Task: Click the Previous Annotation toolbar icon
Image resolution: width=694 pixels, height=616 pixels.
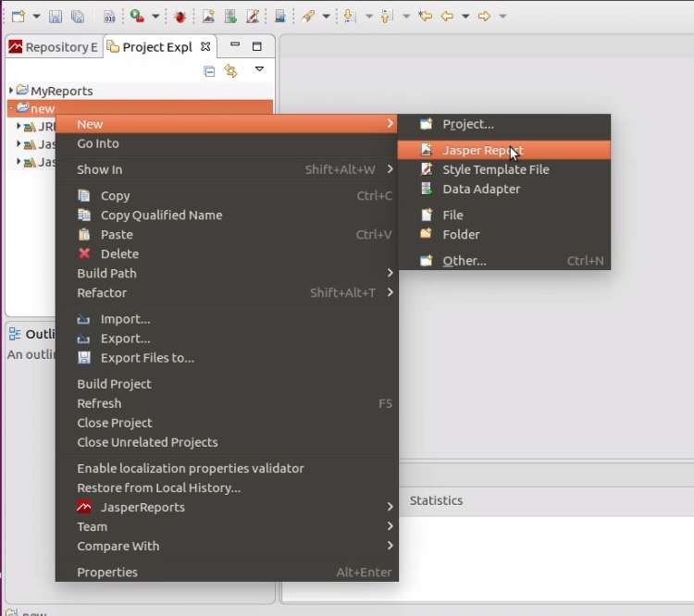Action: [387, 17]
